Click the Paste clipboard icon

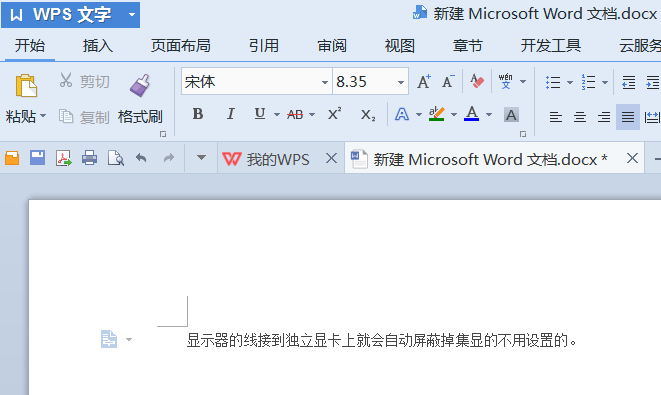click(x=26, y=86)
